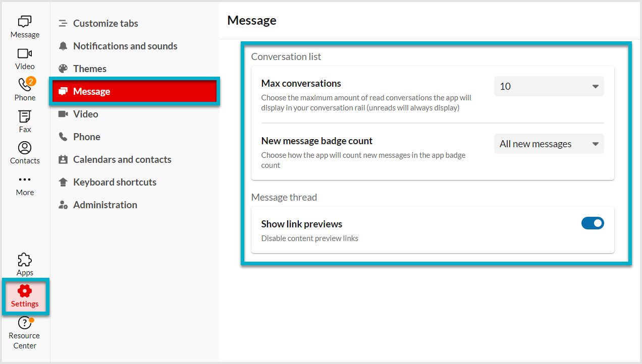The image size is (642, 364).
Task: Select Notifications and sounds settings
Action: pos(125,46)
